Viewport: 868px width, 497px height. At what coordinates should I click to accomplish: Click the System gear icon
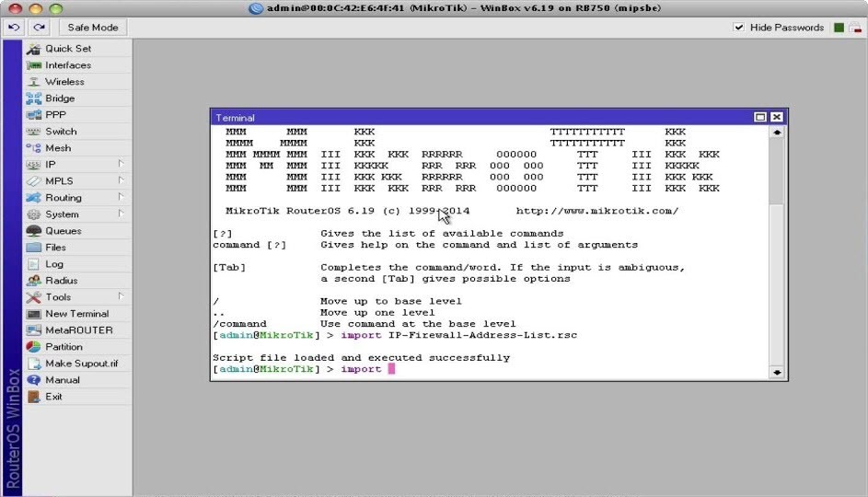click(34, 214)
